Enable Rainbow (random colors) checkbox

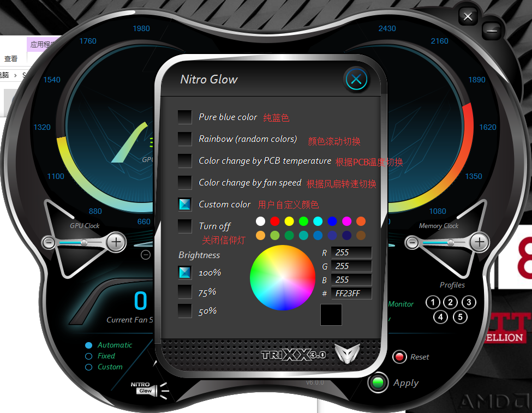(185, 139)
